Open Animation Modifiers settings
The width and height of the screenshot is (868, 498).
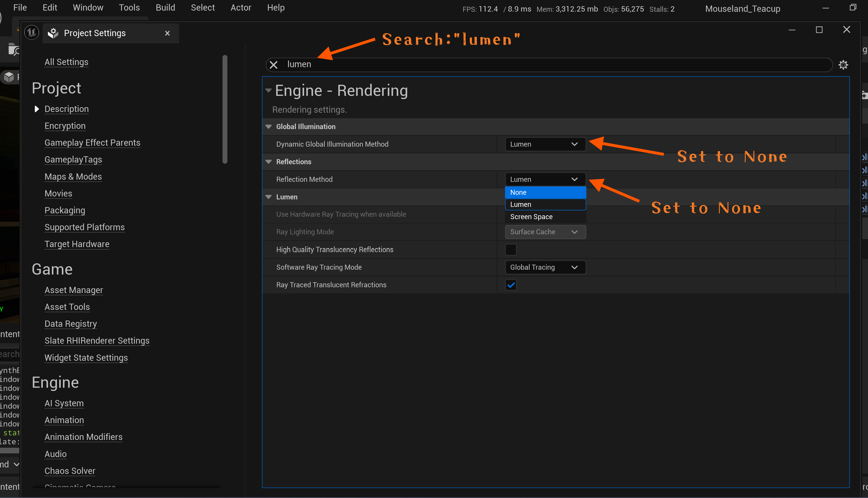pyautogui.click(x=84, y=437)
